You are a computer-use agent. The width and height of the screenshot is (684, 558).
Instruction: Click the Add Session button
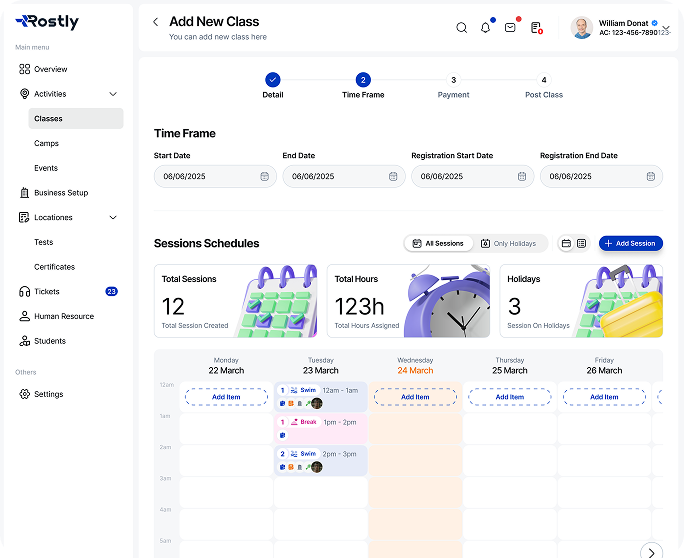(x=631, y=243)
